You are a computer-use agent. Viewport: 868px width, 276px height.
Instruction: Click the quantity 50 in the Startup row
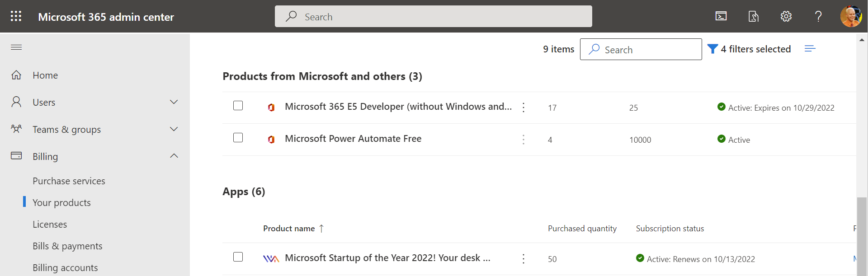[x=552, y=259]
